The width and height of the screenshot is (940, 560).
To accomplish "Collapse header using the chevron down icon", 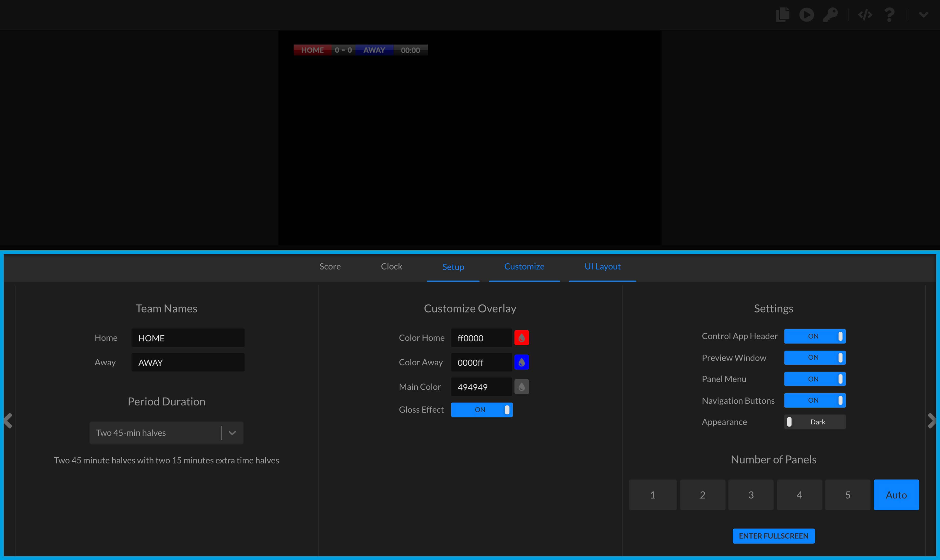I will (923, 15).
